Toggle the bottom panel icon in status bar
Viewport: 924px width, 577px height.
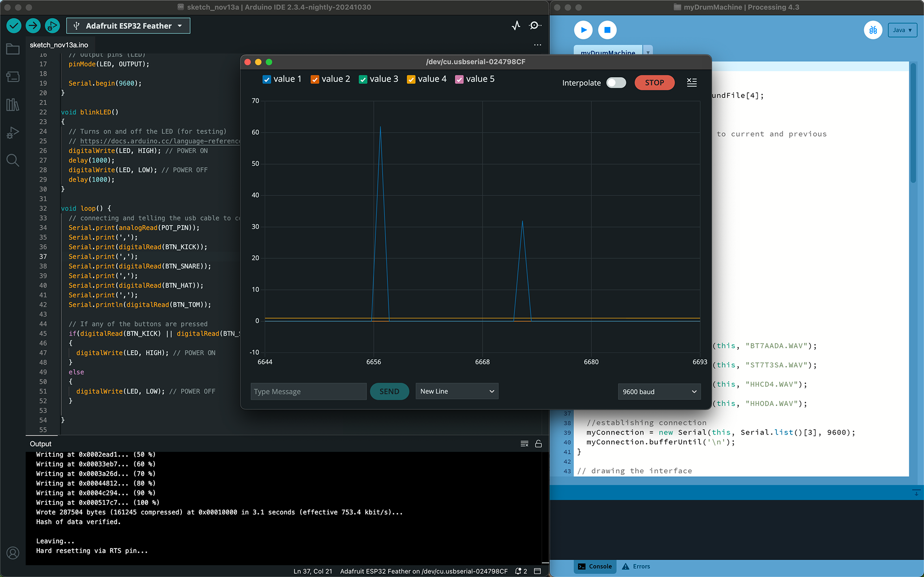[x=538, y=571]
